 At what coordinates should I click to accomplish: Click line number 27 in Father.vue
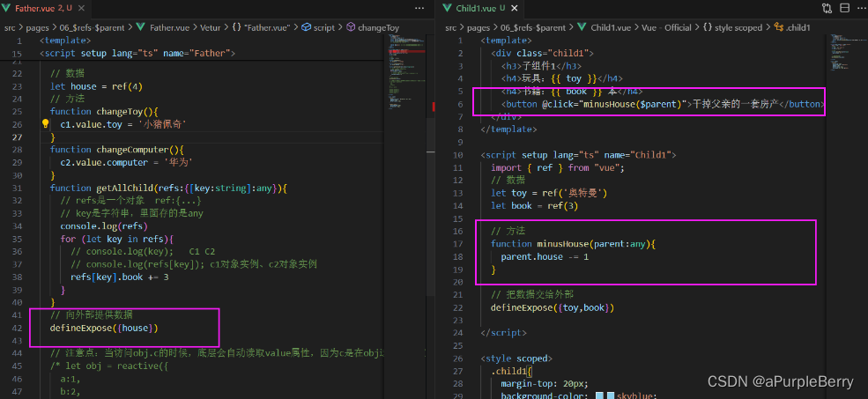tap(17, 137)
